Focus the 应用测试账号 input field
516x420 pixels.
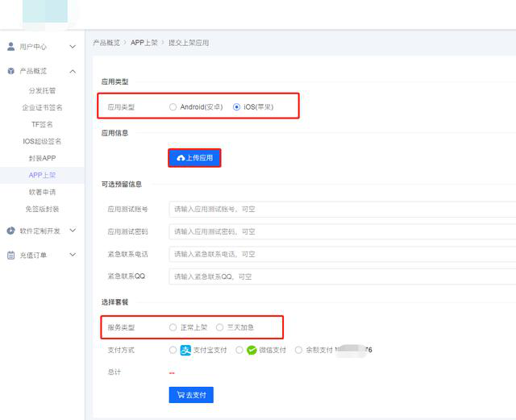[x=342, y=210]
